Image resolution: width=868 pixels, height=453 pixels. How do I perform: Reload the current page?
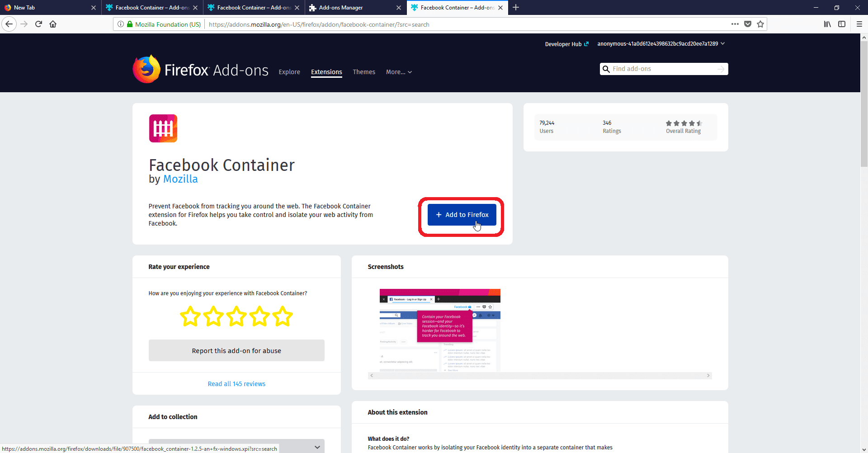pyautogui.click(x=38, y=24)
